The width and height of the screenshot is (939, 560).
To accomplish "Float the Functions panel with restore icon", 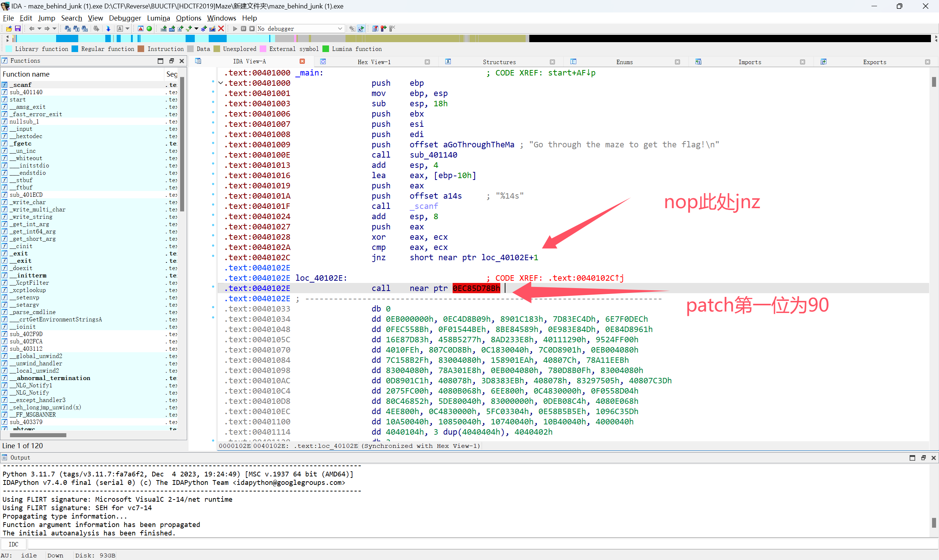I will click(171, 61).
